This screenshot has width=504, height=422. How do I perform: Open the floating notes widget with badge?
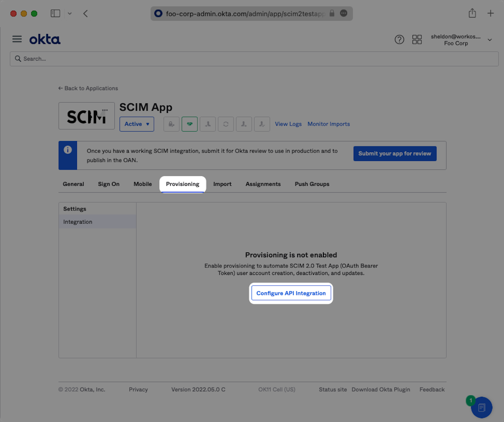click(x=481, y=408)
